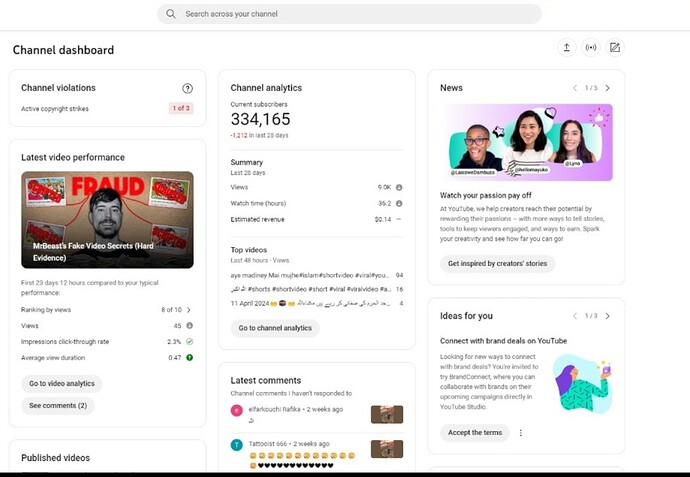The width and height of the screenshot is (690, 477).
Task: Click the search magnifier icon
Action: [x=171, y=14]
